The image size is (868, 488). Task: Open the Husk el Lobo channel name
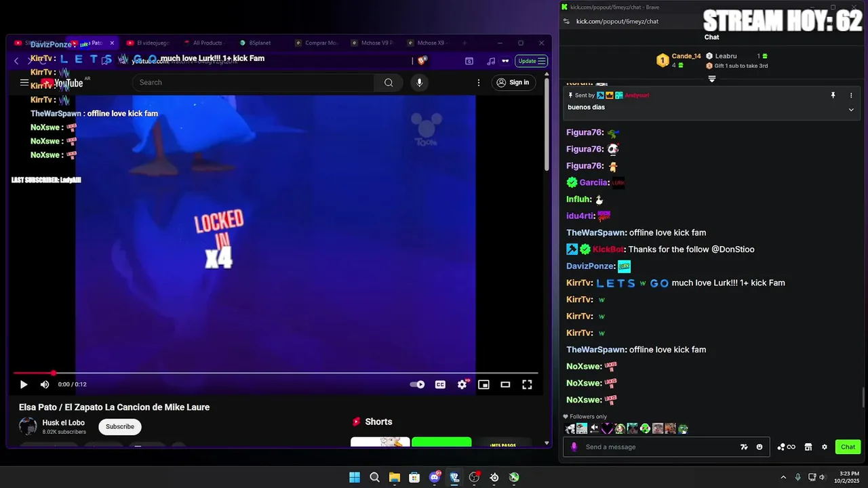pos(64,423)
